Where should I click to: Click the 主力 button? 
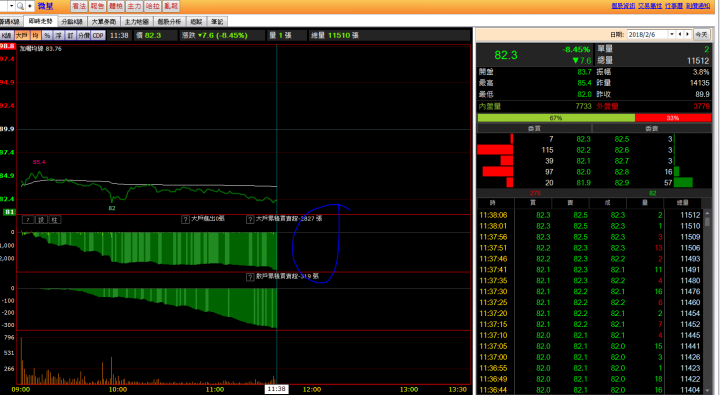134,6
